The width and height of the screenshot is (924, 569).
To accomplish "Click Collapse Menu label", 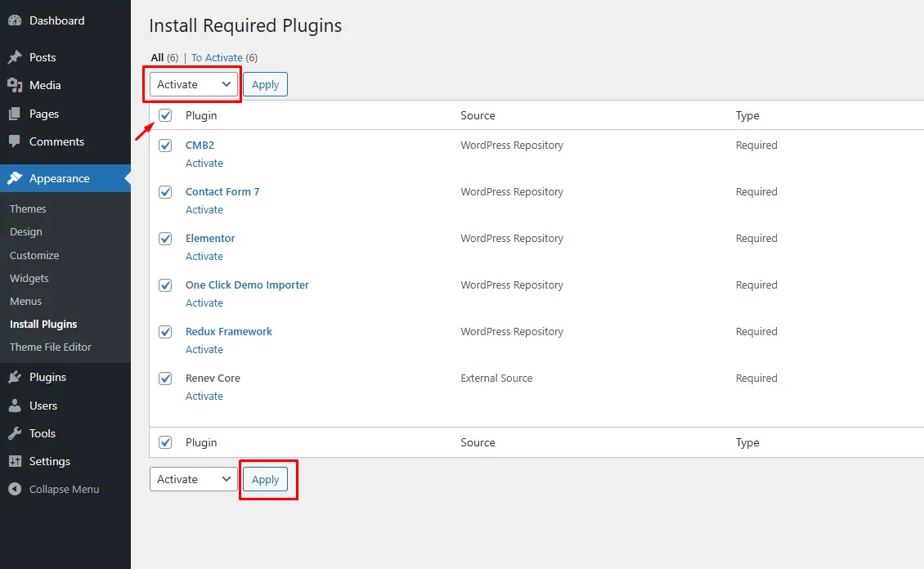I will pyautogui.click(x=64, y=490).
